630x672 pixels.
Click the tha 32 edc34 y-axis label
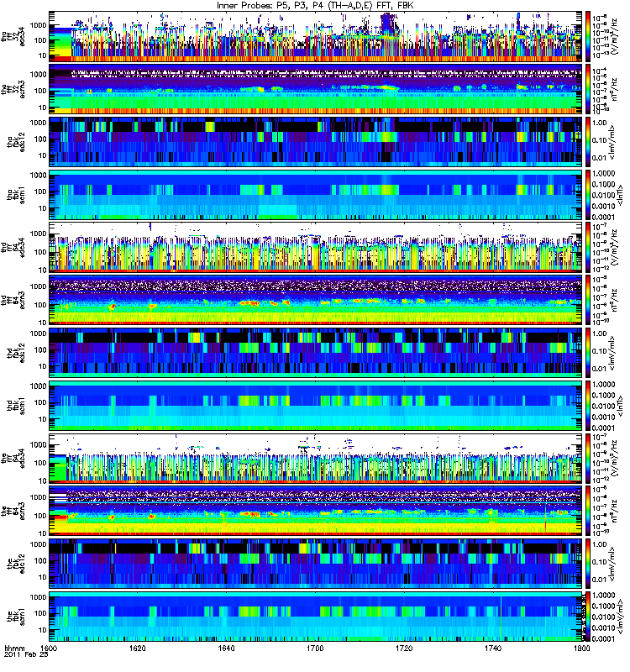pos(14,36)
